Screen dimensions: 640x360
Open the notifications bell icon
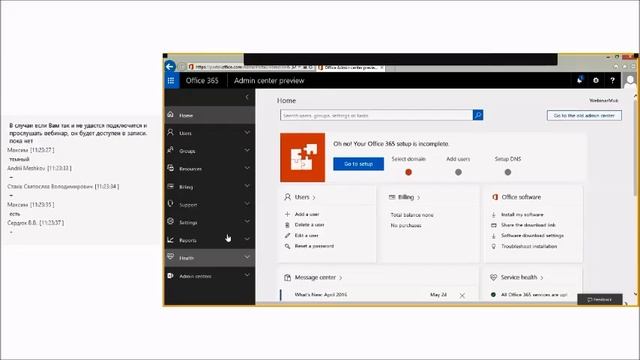[580, 80]
